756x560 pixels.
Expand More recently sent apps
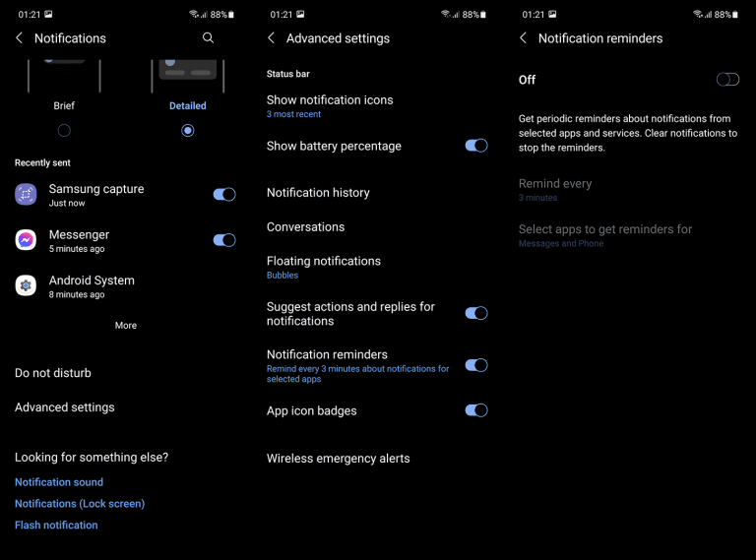(126, 326)
